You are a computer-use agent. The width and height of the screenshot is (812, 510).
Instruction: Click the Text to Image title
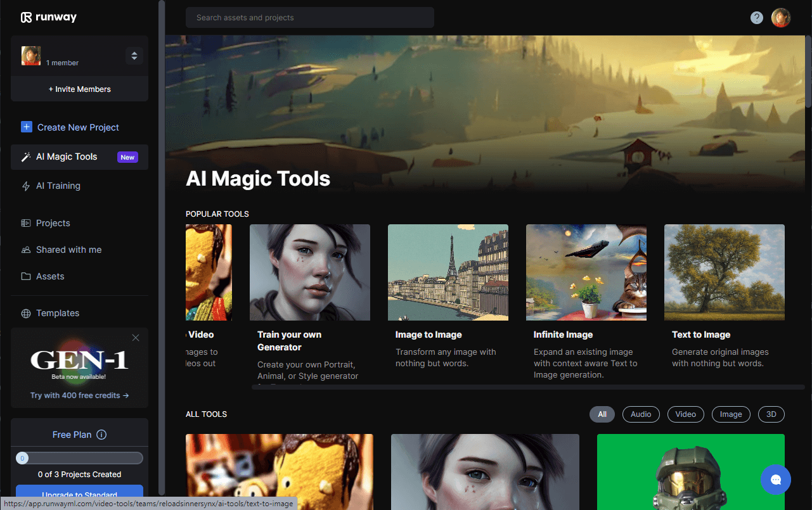tap(701, 335)
